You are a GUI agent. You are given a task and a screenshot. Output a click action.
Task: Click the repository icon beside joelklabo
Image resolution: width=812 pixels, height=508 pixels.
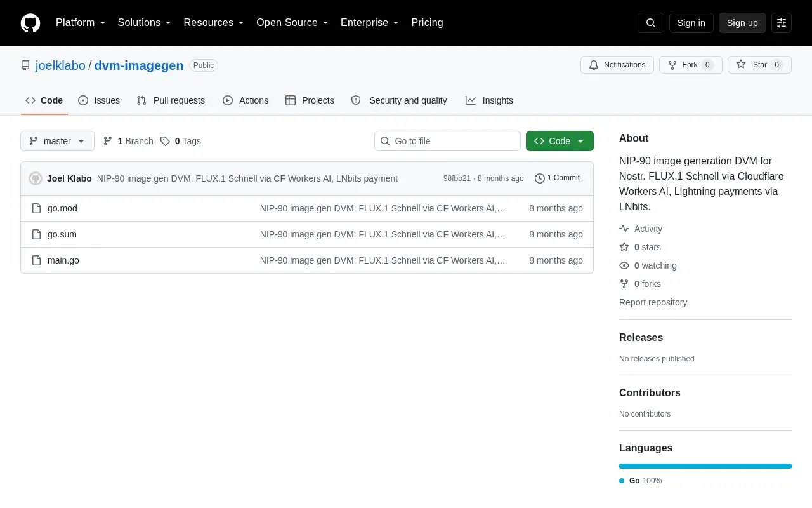tap(25, 65)
